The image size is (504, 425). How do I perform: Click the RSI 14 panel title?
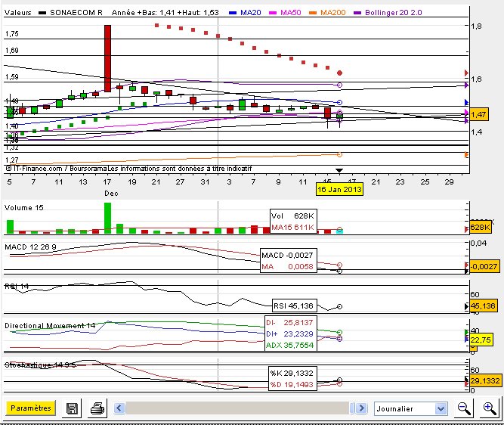(x=17, y=286)
